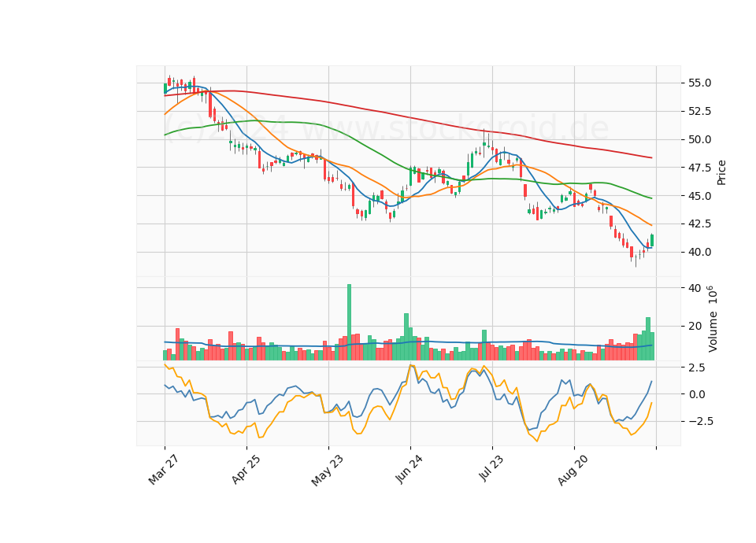
Task: Click the volume axis value 40
Action: pos(695,288)
